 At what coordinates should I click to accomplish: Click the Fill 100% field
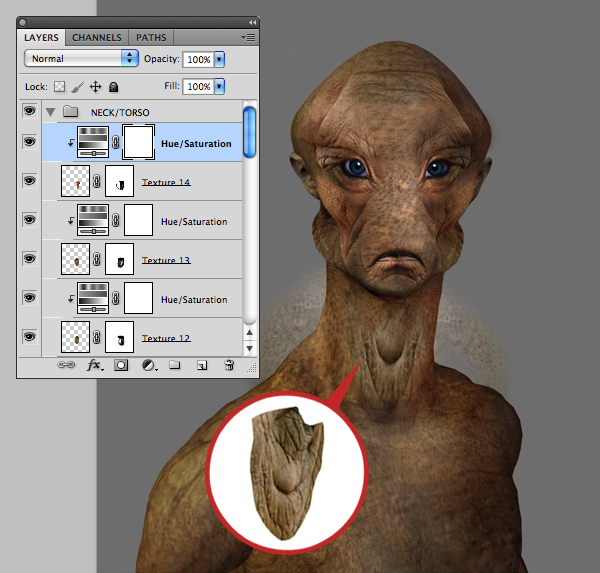[198, 87]
